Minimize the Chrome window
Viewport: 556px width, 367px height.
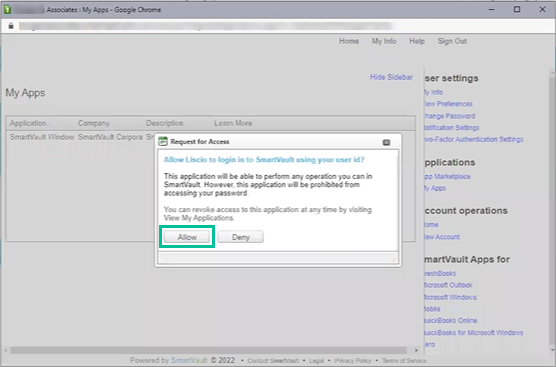tap(491, 10)
